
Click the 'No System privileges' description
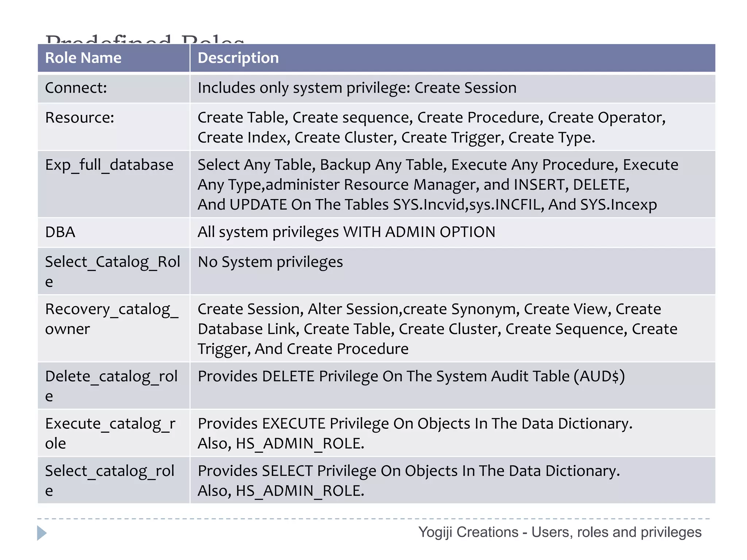click(x=270, y=262)
